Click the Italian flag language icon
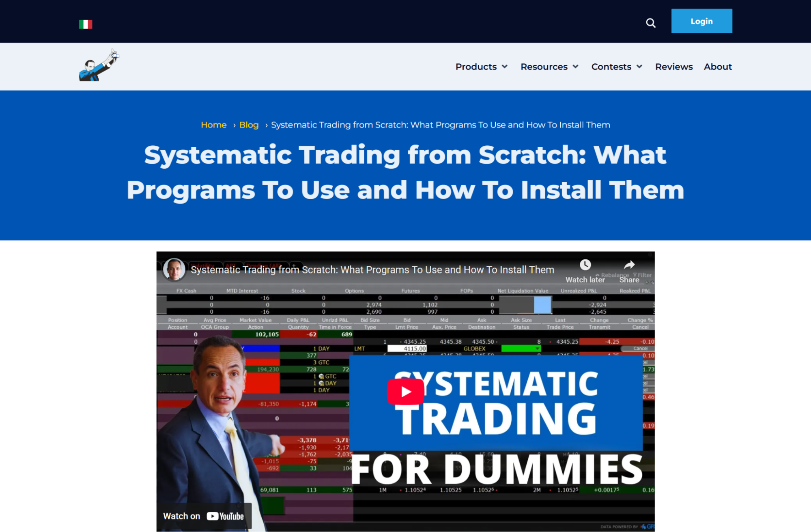Screen dimensions: 811x532 click(85, 24)
